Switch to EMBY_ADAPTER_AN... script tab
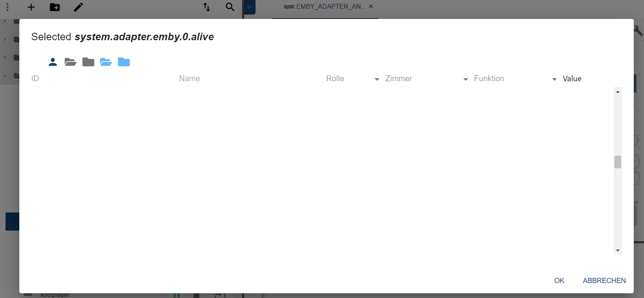Image resolution: width=644 pixels, height=298 pixels. (325, 7)
